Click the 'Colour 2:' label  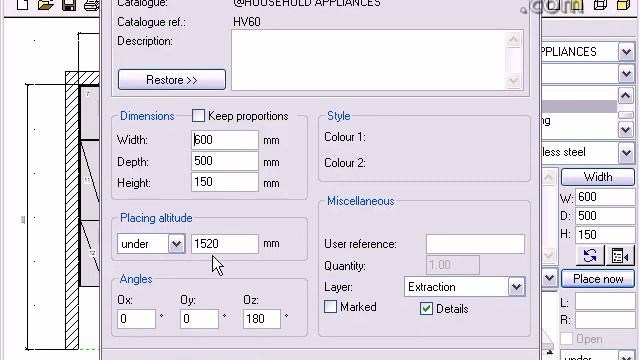pos(345,163)
